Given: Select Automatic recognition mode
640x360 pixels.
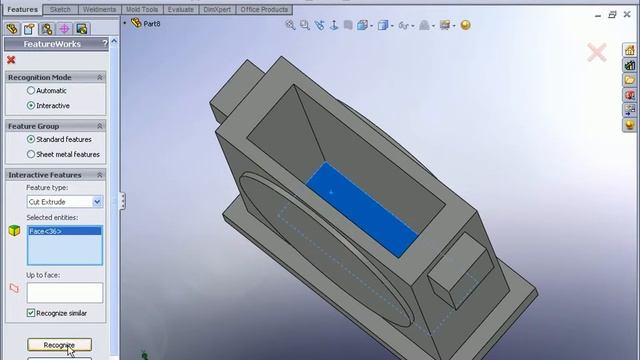Looking at the screenshot, I should coord(31,91).
